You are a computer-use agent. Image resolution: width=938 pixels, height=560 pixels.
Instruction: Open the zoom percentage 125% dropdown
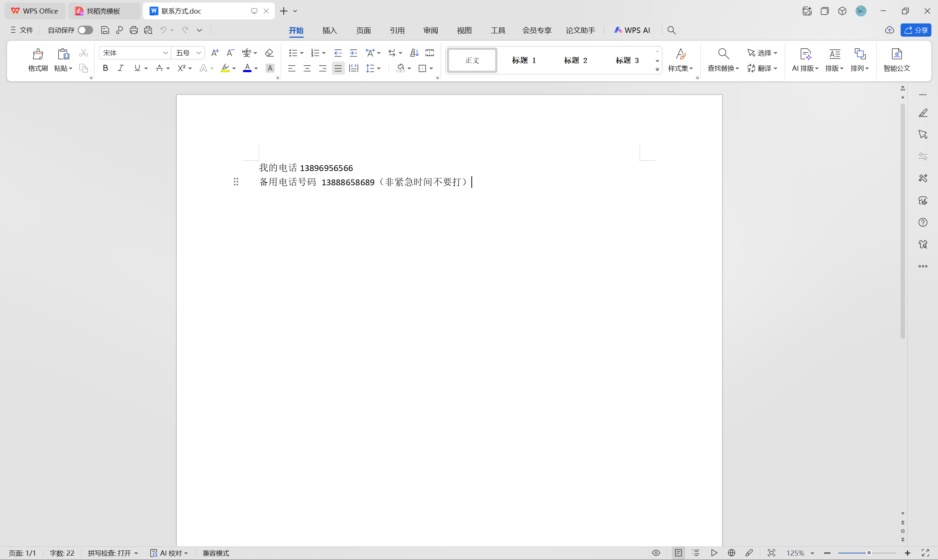(x=812, y=553)
